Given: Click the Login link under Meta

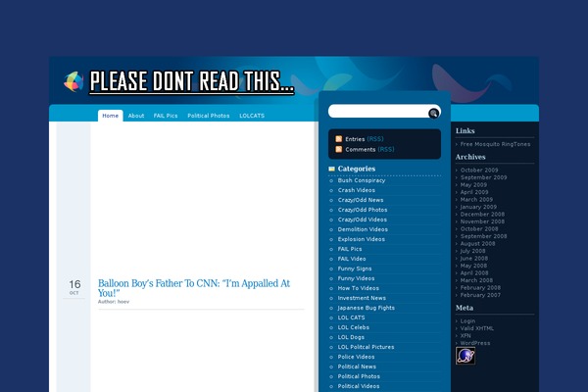Looking at the screenshot, I should pyautogui.click(x=467, y=320).
